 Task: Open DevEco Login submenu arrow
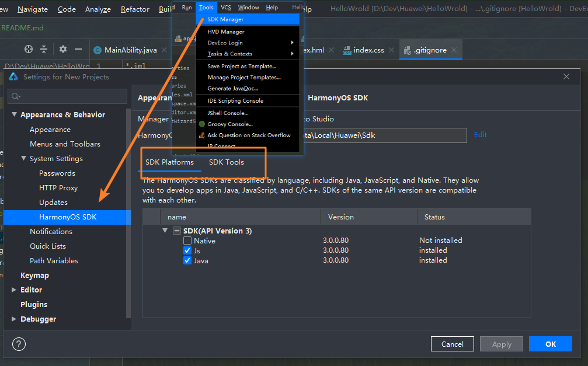292,43
